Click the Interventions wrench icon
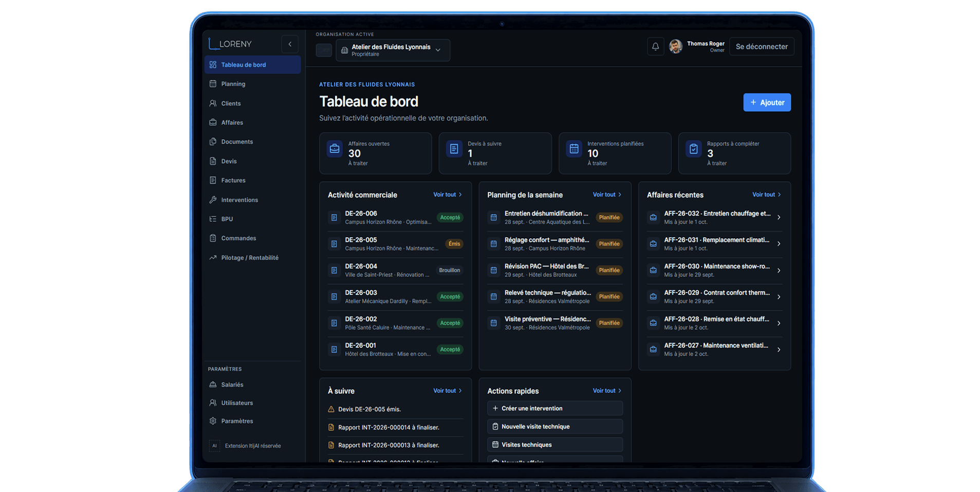The image size is (980, 492). (x=213, y=200)
